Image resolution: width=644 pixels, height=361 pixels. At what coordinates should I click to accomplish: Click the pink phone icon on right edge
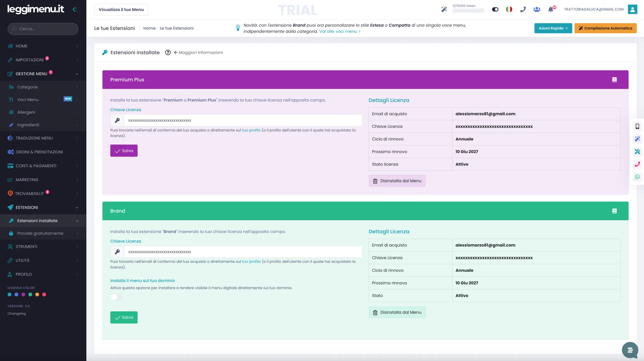[637, 164]
